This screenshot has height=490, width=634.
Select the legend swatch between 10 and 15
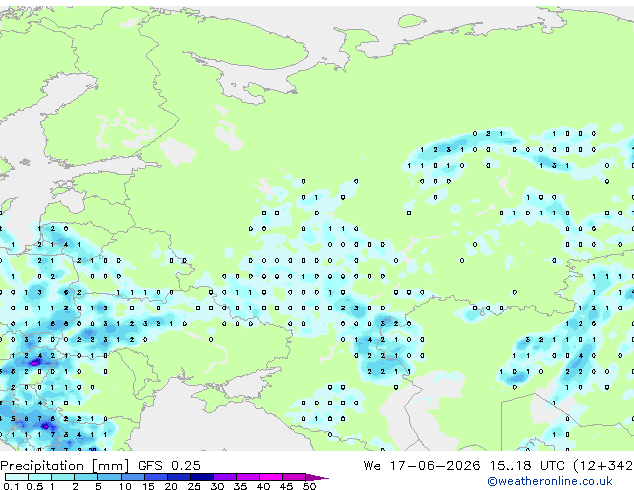coord(133,477)
